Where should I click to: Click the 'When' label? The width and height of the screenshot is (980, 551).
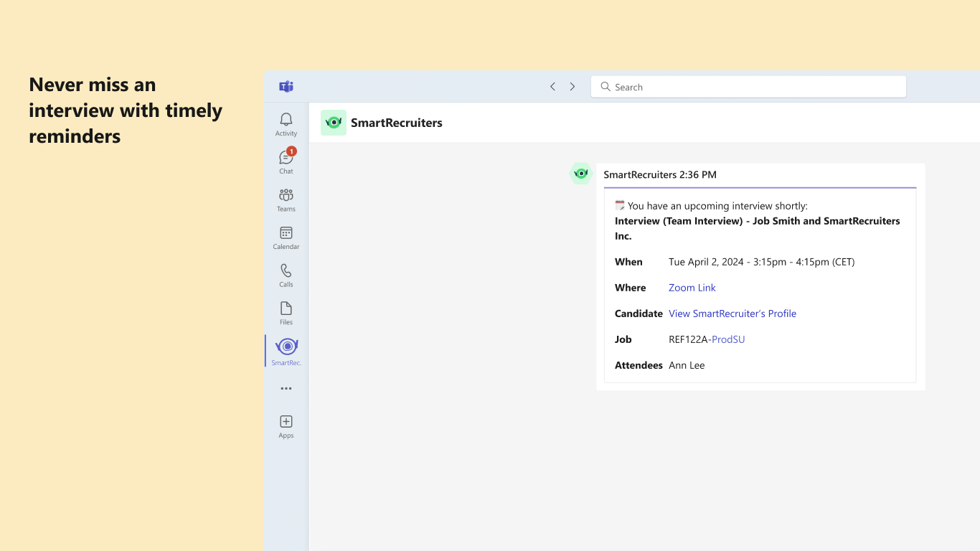[x=628, y=262]
